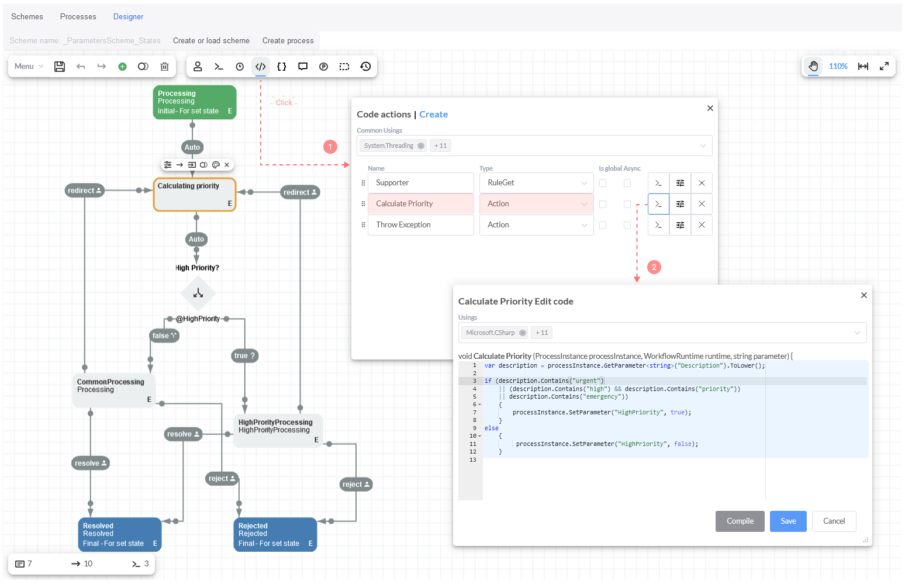Click the Calculate Priority name field
Image resolution: width=905 pixels, height=588 pixels.
coord(420,204)
